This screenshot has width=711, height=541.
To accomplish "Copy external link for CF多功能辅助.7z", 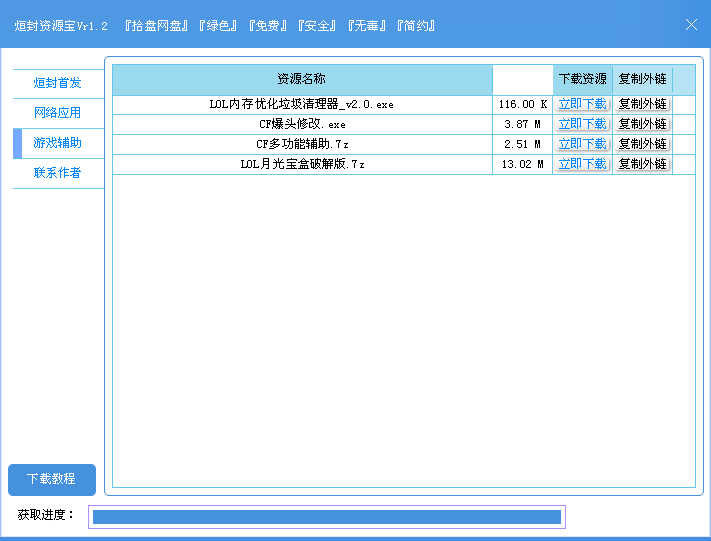I will click(642, 144).
